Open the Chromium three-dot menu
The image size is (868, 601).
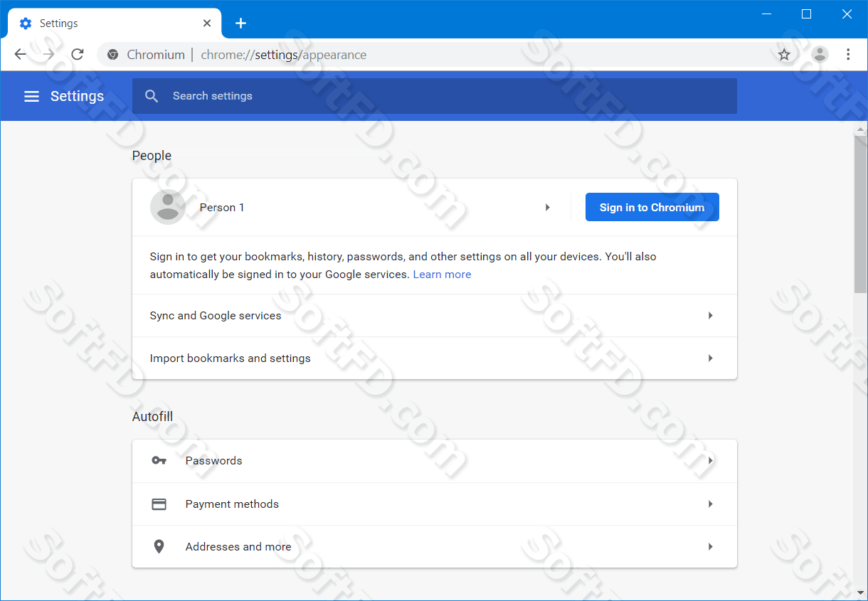pos(848,55)
